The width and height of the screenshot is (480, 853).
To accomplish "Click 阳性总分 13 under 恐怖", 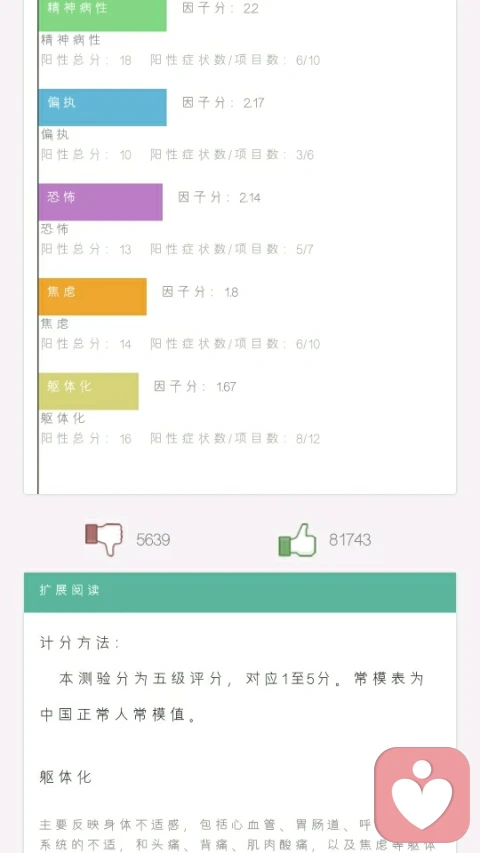I will click(x=87, y=249).
